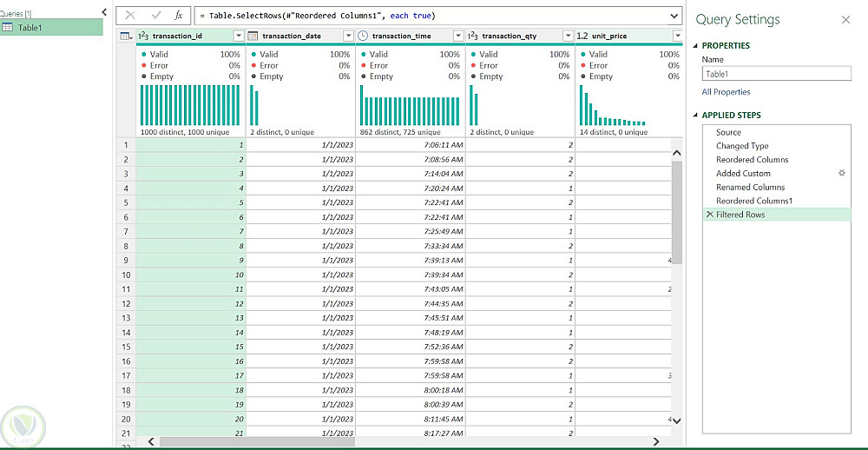
Task: Collapse the Queries pane
Action: click(104, 12)
